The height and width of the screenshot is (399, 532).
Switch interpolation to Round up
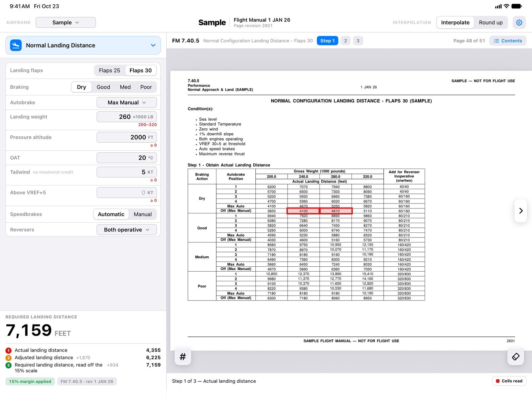[491, 22]
